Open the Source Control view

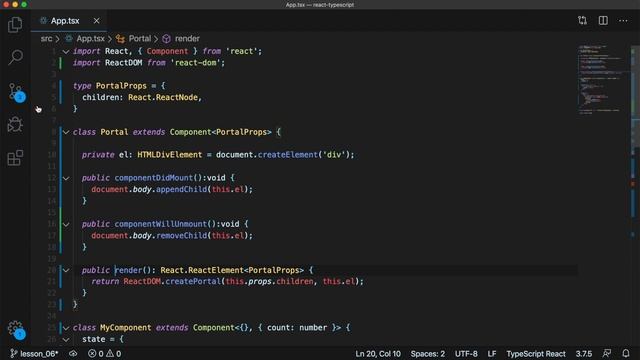click(16, 92)
